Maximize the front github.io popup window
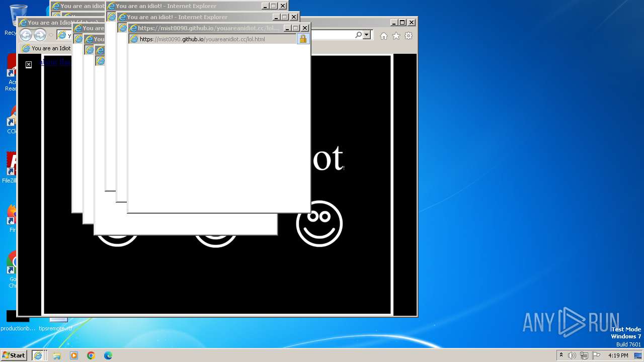Image resolution: width=644 pixels, height=362 pixels. (x=296, y=28)
